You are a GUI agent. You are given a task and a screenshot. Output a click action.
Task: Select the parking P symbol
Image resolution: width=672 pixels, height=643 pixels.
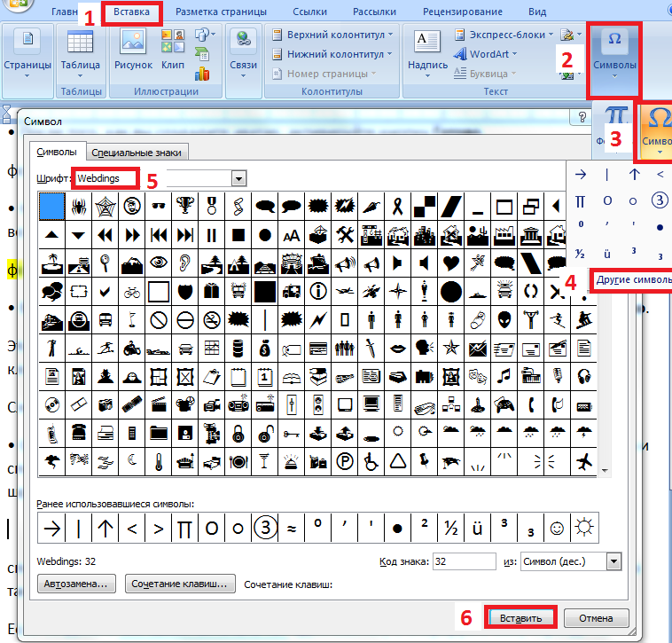pyautogui.click(x=345, y=462)
